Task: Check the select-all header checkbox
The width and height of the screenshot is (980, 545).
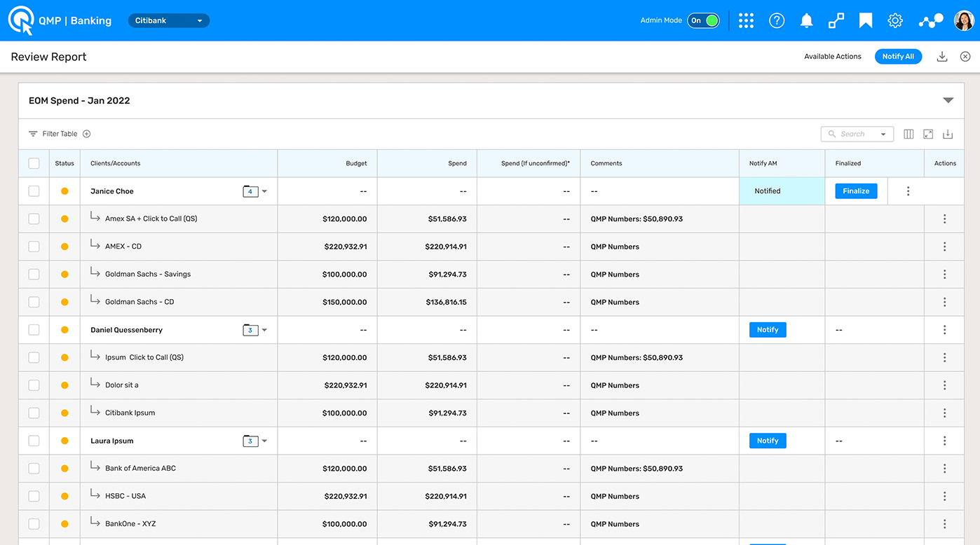Action: tap(34, 163)
